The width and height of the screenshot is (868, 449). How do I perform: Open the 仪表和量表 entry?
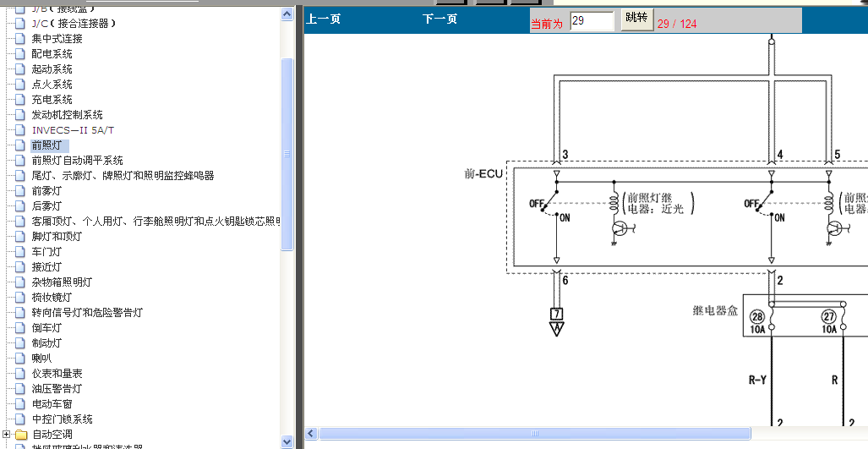57,374
